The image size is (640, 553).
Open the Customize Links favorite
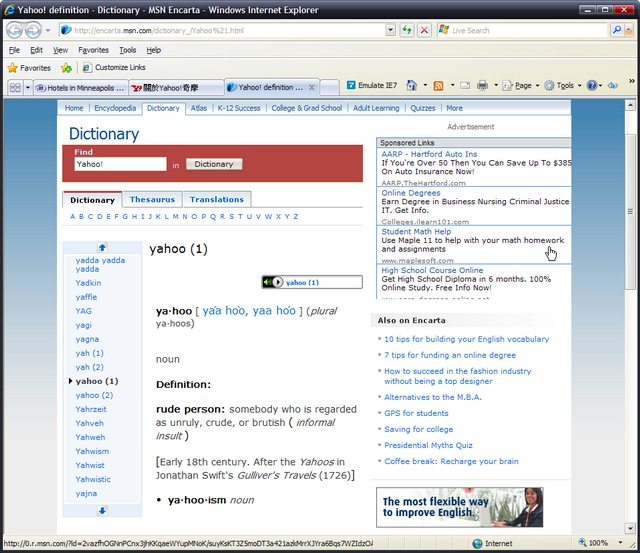pos(114,67)
